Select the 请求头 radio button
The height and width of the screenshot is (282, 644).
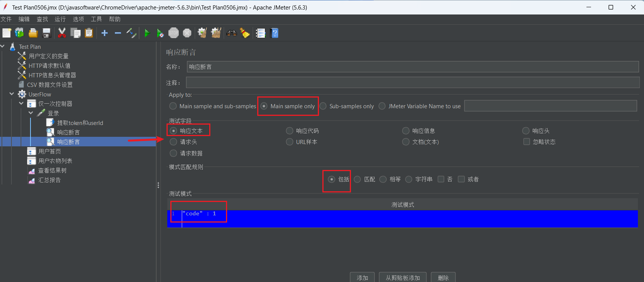pyautogui.click(x=173, y=142)
